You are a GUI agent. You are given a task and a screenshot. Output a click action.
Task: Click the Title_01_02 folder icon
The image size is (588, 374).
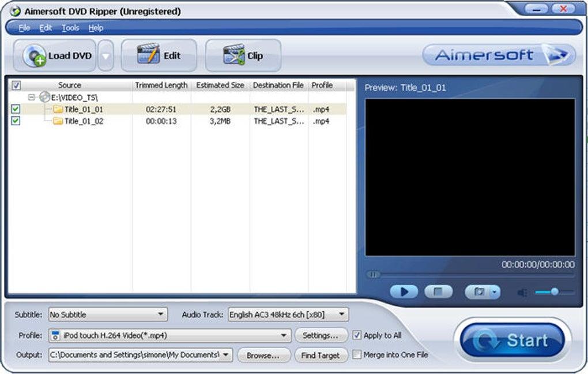(x=58, y=121)
